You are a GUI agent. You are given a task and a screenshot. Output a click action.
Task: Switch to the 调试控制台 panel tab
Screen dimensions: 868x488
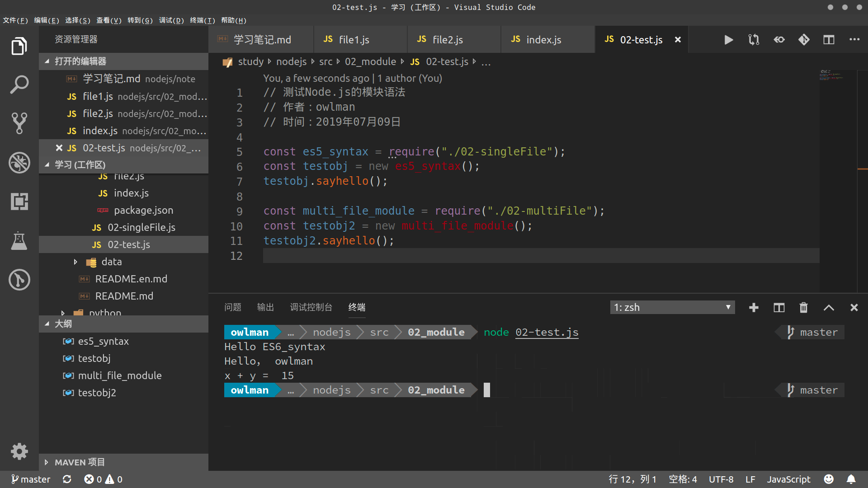point(311,307)
